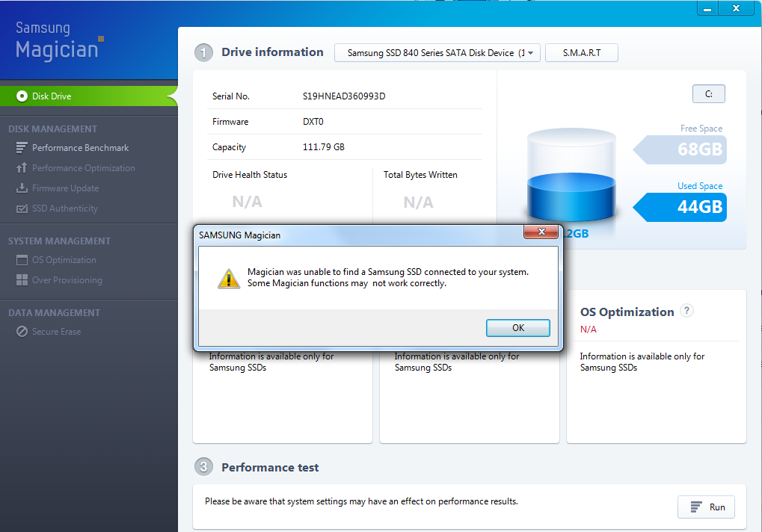This screenshot has width=762, height=532.
Task: Click serial number S19HNEAD360993D
Action: (x=344, y=96)
